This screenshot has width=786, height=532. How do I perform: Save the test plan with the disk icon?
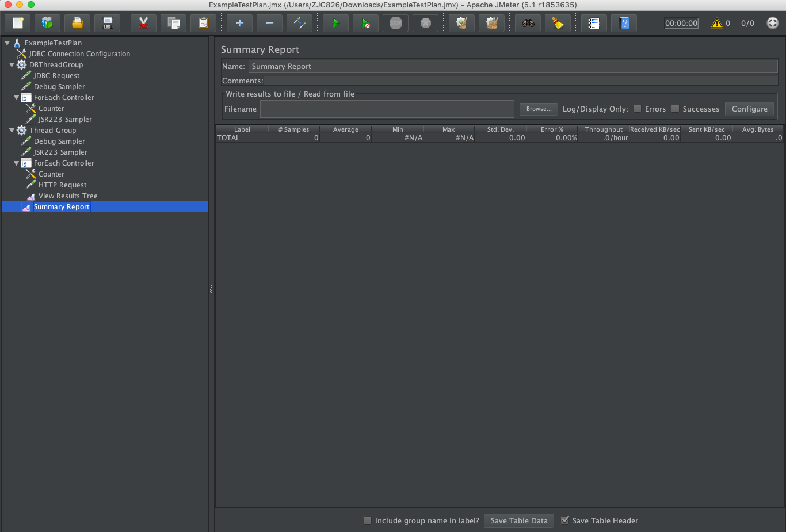[107, 23]
